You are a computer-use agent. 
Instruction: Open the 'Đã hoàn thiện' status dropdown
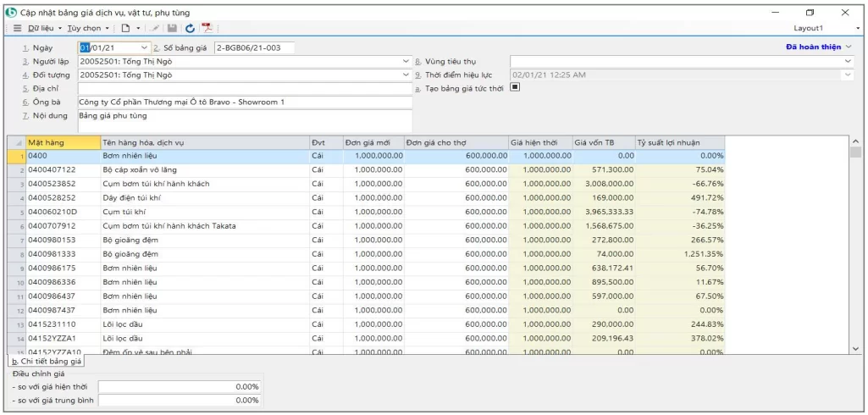click(849, 47)
